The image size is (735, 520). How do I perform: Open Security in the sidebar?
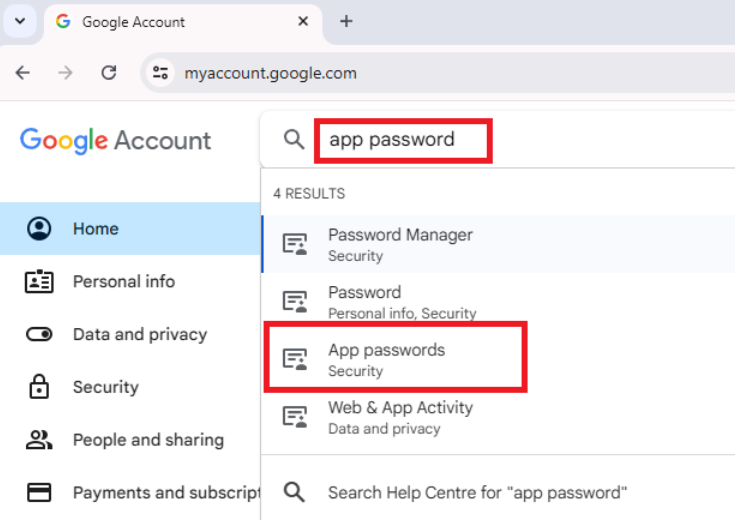click(130, 387)
